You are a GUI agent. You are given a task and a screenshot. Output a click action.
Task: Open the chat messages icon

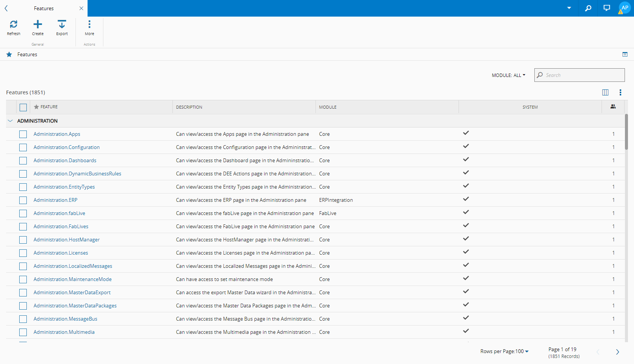tap(606, 8)
